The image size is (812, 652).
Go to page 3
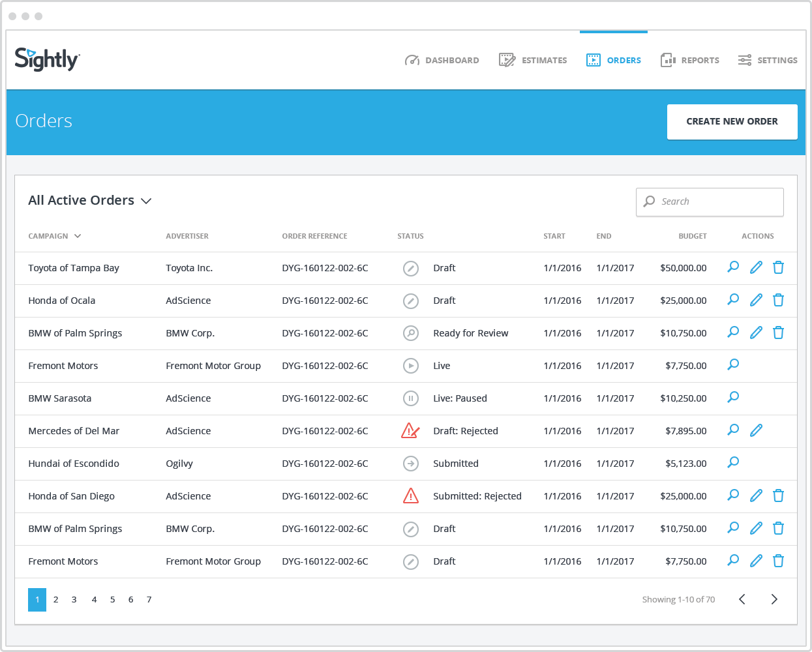pyautogui.click(x=74, y=599)
